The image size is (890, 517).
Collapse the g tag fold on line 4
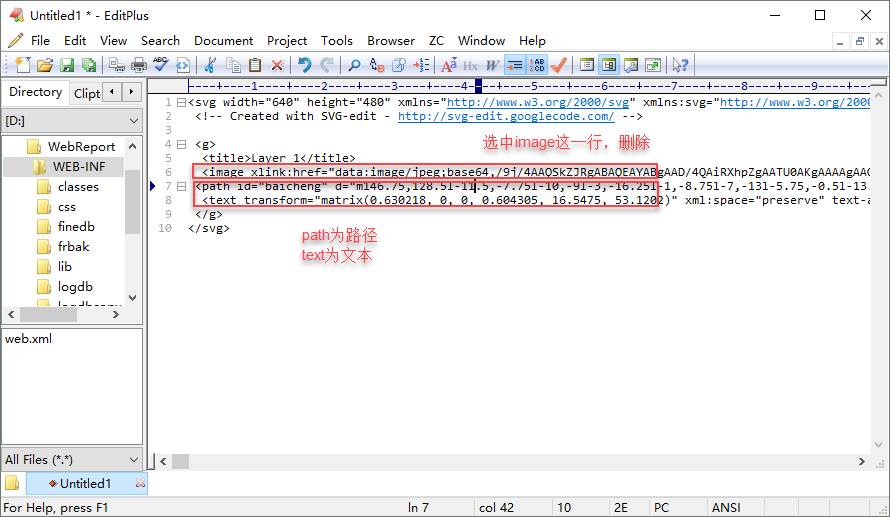click(x=182, y=145)
